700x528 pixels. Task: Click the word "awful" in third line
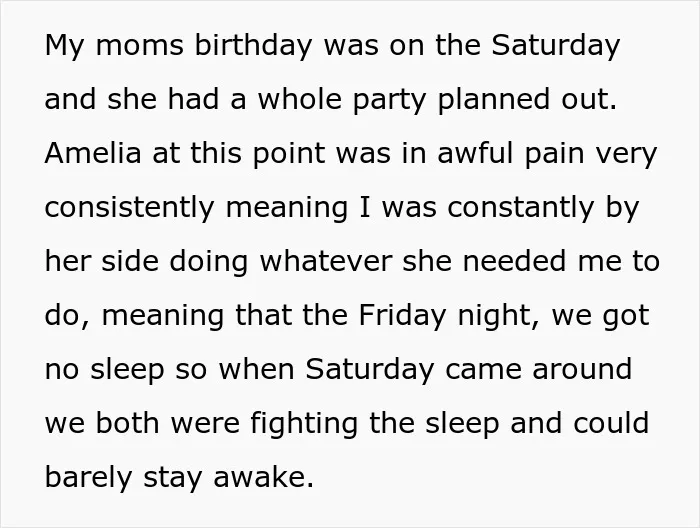click(475, 153)
